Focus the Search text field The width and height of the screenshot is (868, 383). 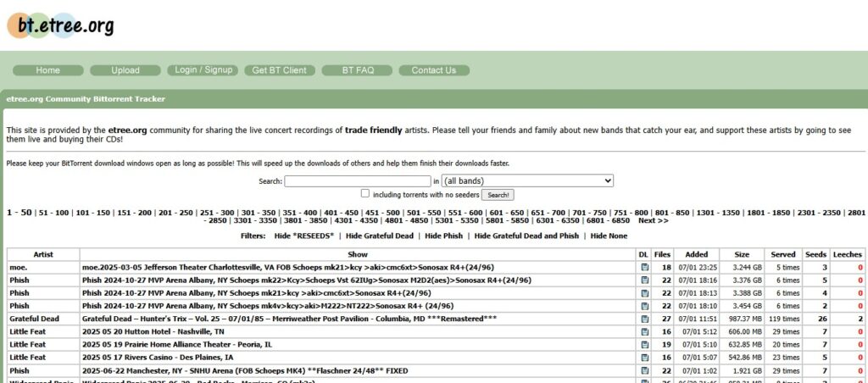(358, 181)
